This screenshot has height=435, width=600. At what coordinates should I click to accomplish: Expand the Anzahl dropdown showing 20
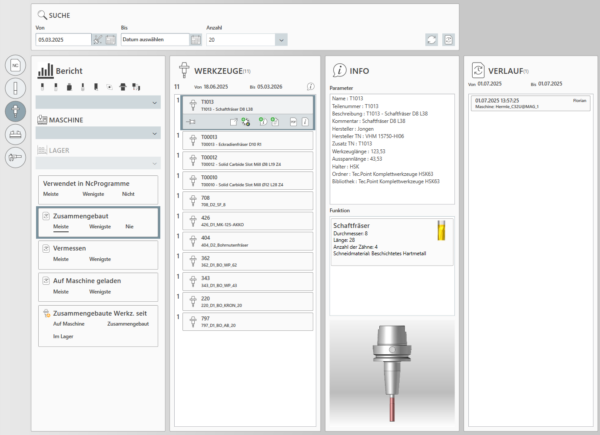tap(280, 40)
